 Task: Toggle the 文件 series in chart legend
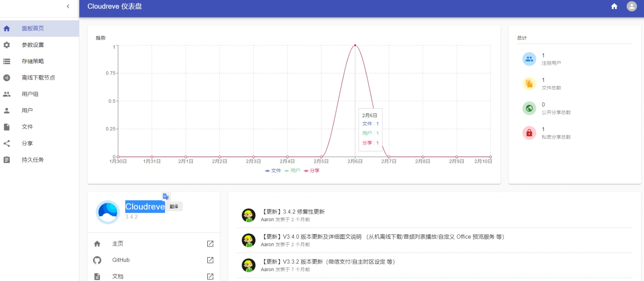coord(273,171)
